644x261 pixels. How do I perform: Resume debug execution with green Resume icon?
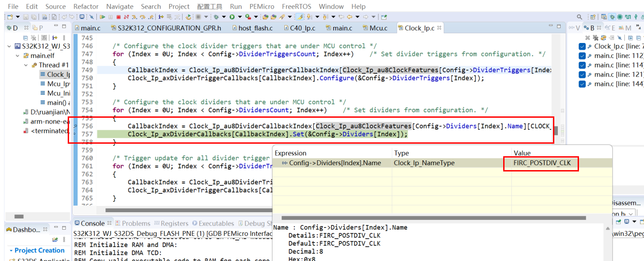pos(103,17)
